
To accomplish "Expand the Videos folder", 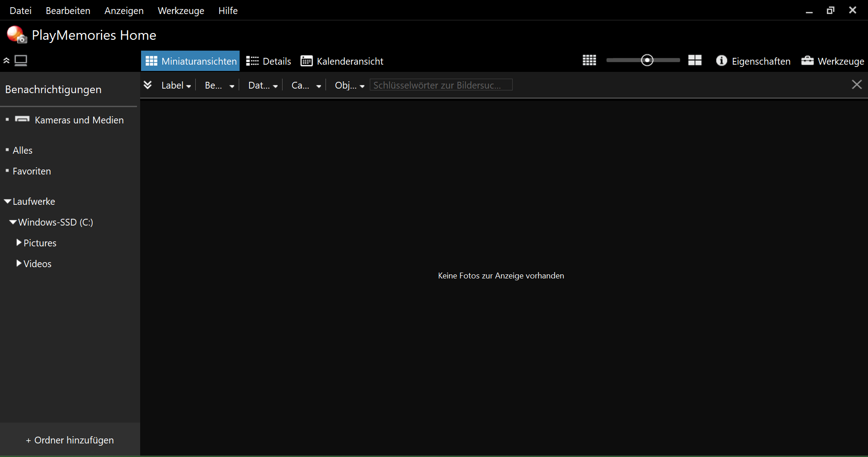I will [x=19, y=264].
